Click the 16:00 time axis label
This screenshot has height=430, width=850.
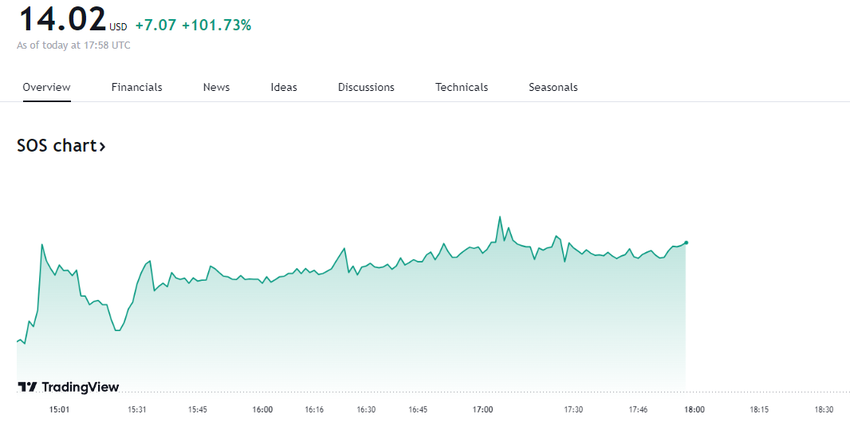click(263, 410)
